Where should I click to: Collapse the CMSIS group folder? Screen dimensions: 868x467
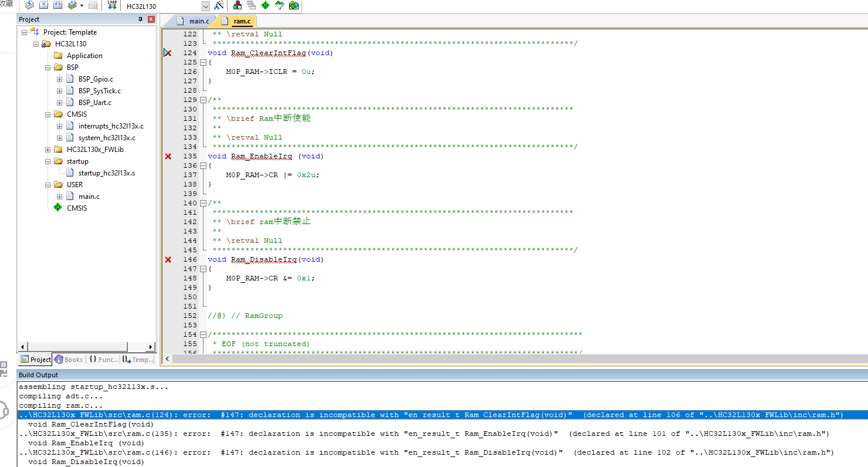[48, 114]
